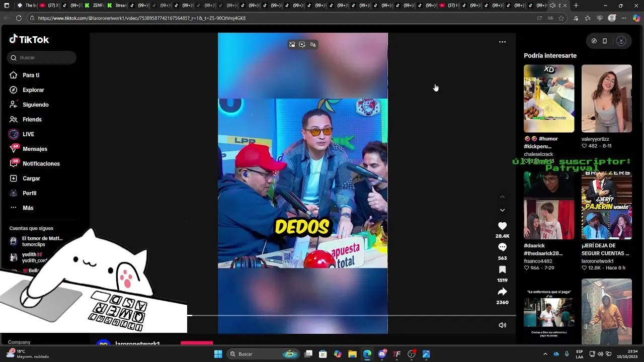Switch to the ZENF browser tab
This screenshot has height=362, width=644.
pos(95,6)
